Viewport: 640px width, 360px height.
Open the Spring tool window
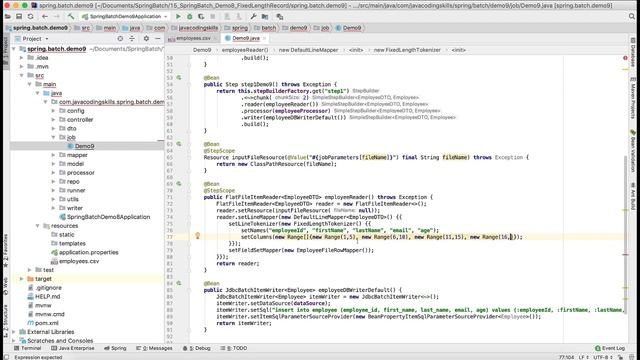click(115, 348)
